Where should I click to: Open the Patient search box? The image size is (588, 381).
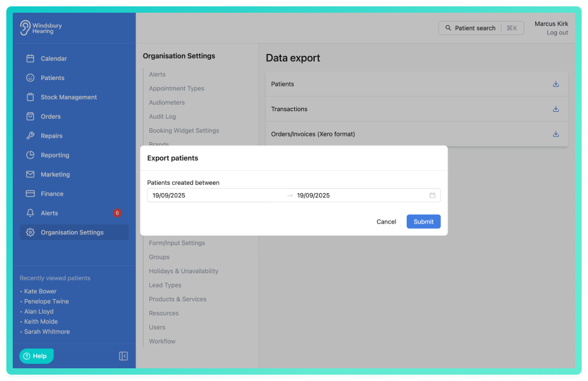481,28
